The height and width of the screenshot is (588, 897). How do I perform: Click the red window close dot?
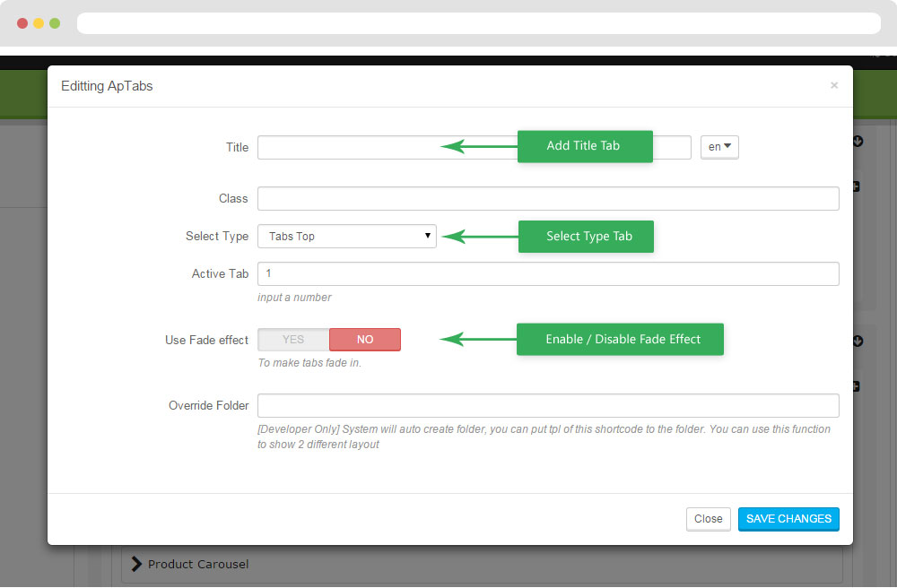[x=22, y=23]
